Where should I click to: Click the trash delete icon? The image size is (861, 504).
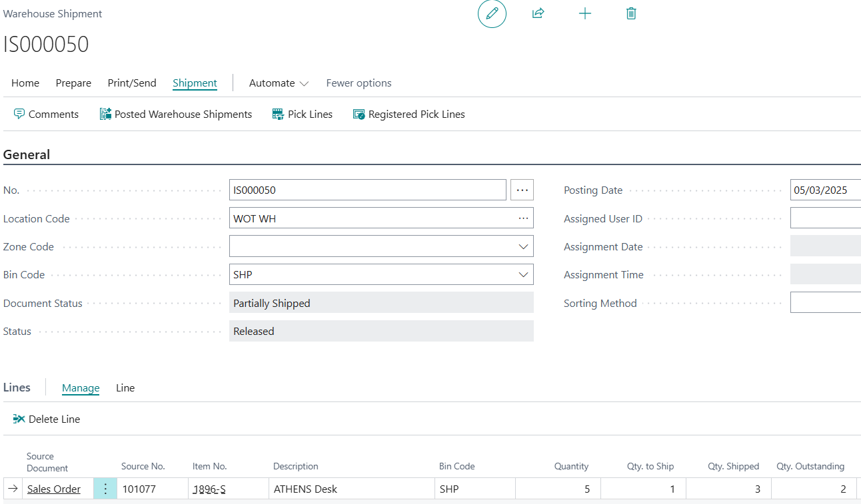click(x=631, y=13)
